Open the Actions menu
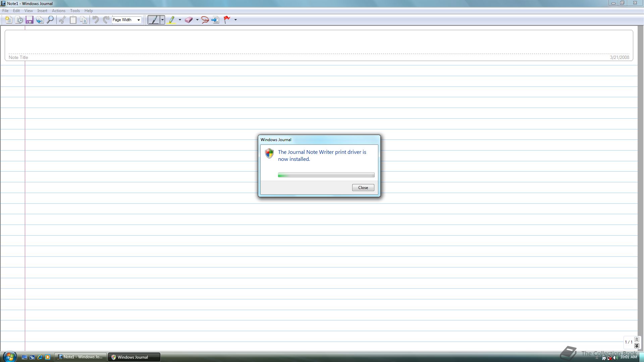Viewport: 644px width, 362px height. 59,11
